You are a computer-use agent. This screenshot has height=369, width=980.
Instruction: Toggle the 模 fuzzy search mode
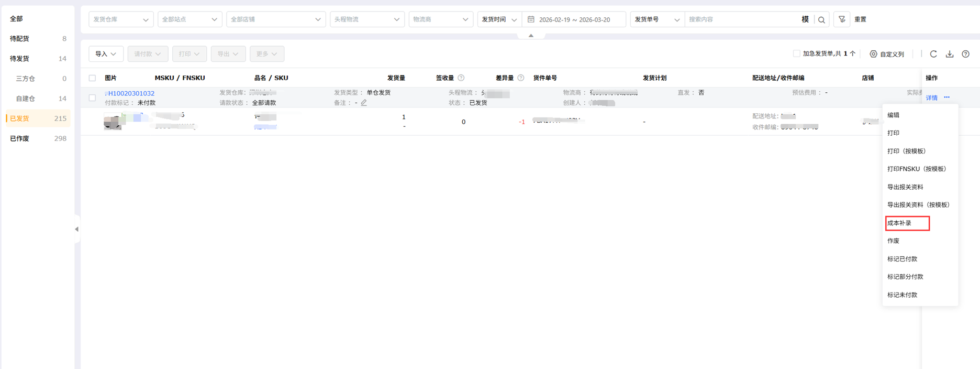(805, 19)
